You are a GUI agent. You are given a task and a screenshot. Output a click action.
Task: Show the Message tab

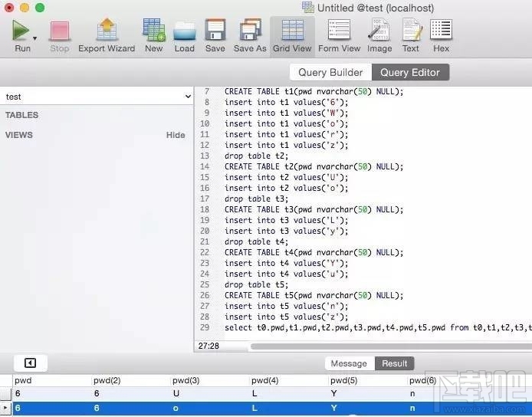click(349, 363)
